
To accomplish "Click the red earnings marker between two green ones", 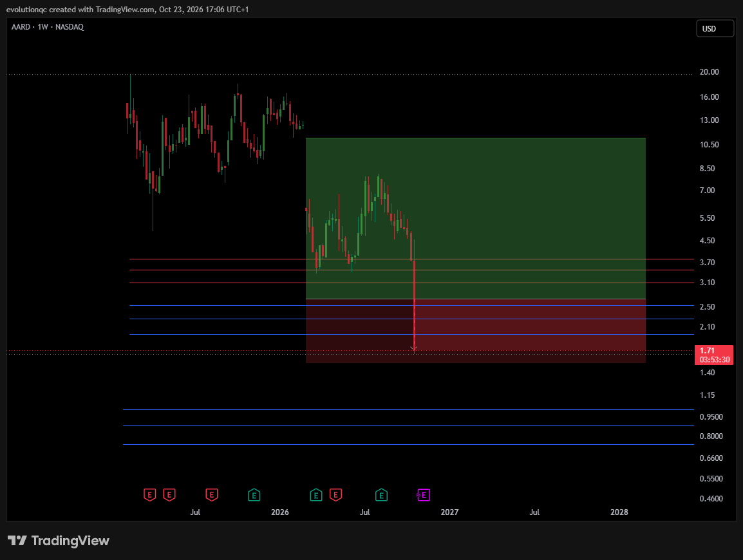I will tap(336, 495).
